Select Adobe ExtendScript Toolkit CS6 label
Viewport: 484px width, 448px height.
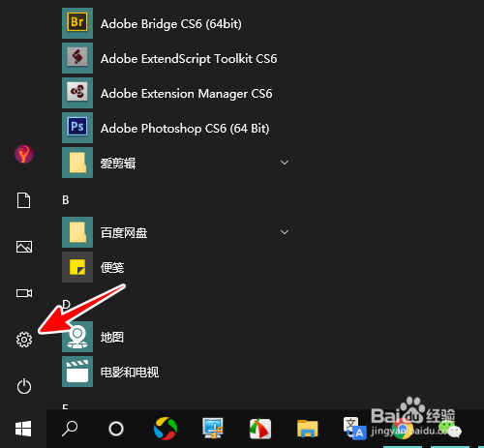point(189,59)
